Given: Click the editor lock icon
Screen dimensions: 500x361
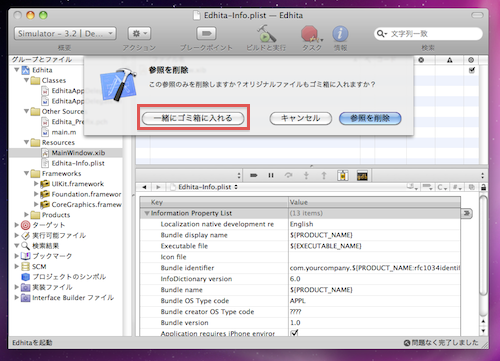Looking at the screenshot, I should [483, 187].
